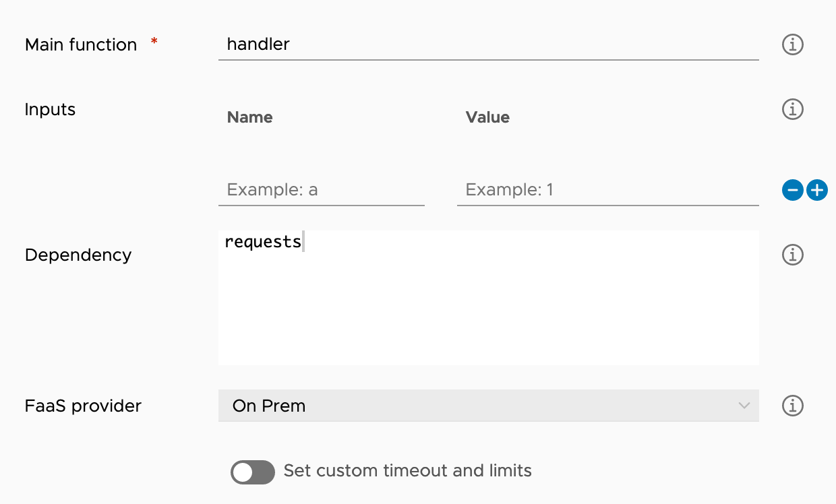Click the chevron arrow in FaaS provider field

[744, 406]
